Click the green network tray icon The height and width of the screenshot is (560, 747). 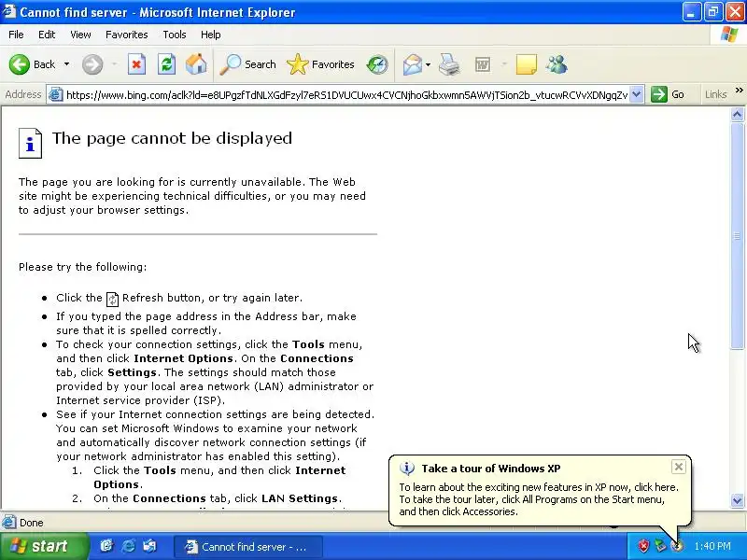coord(660,546)
